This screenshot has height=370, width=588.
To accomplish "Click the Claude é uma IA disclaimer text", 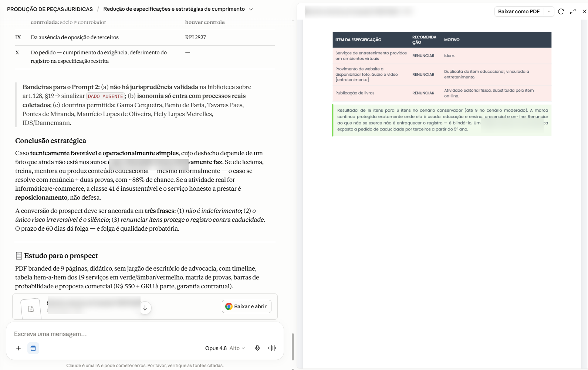I will pos(145,366).
